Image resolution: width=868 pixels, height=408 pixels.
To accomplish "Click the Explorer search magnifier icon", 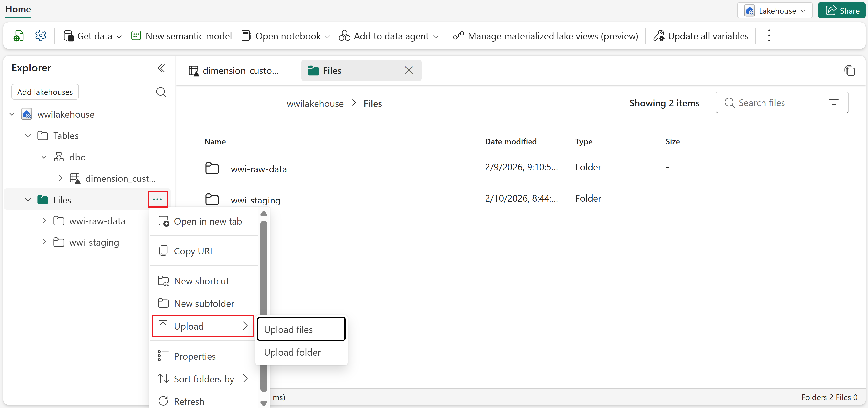I will pos(161,92).
